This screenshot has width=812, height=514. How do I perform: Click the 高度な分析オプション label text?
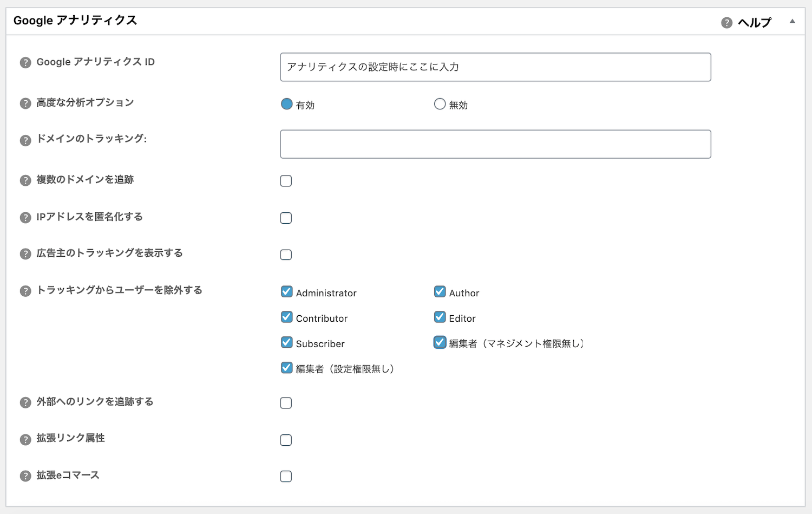85,102
